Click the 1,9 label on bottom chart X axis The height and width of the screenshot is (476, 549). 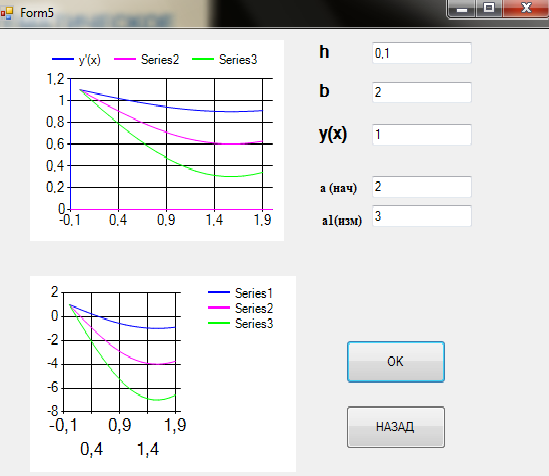coord(175,425)
